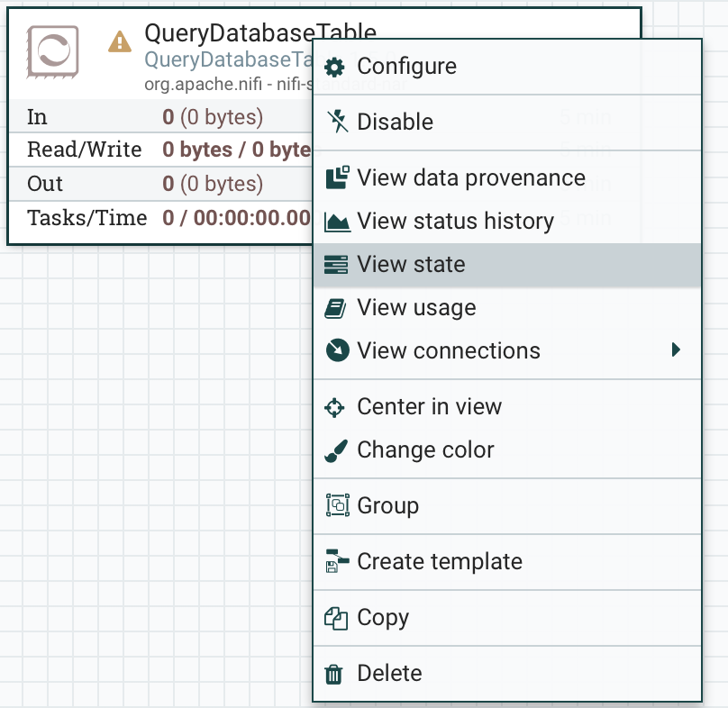Click the Change color paintbrush icon
Screen dimensions: 728x708
point(335,449)
